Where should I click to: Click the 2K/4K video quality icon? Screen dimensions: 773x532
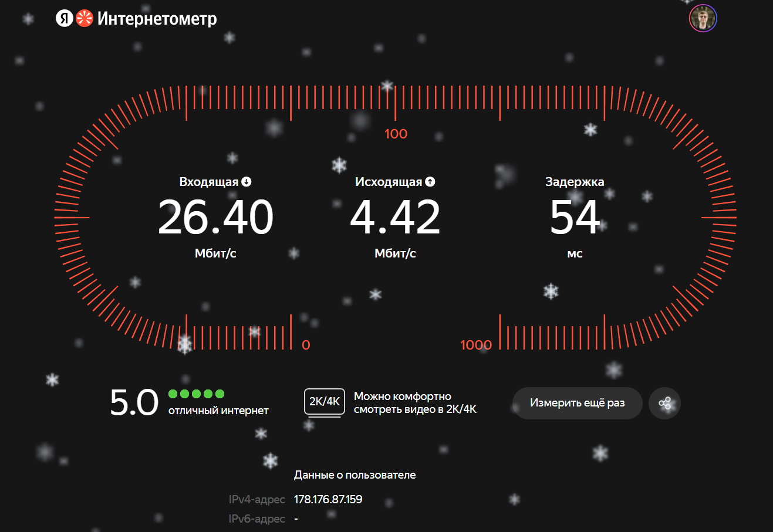(325, 402)
